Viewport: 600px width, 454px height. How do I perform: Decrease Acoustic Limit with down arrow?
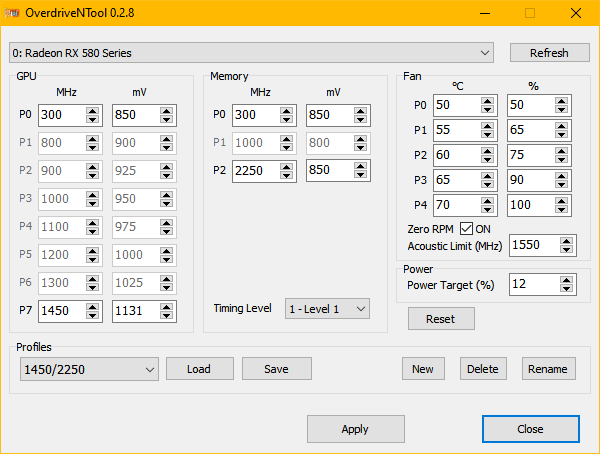[x=566, y=249]
